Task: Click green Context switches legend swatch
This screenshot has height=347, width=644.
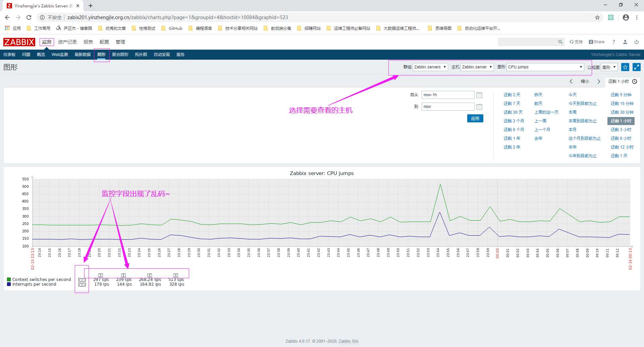Action: tap(9, 280)
